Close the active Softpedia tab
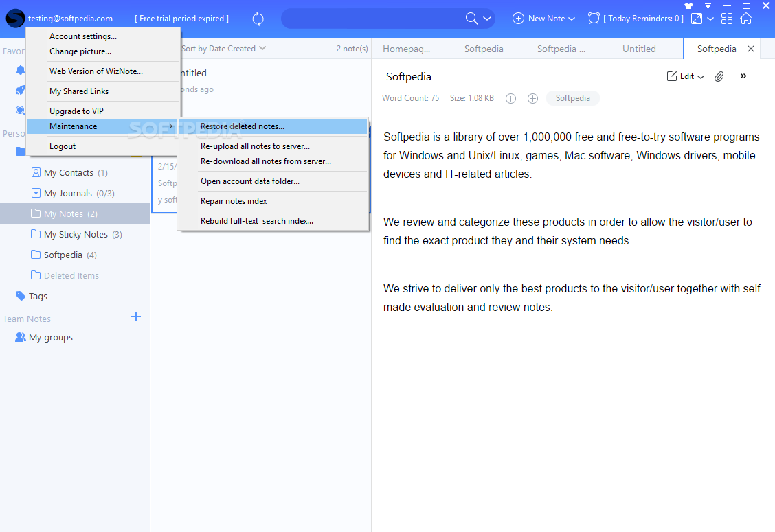The width and height of the screenshot is (775, 532). [751, 49]
